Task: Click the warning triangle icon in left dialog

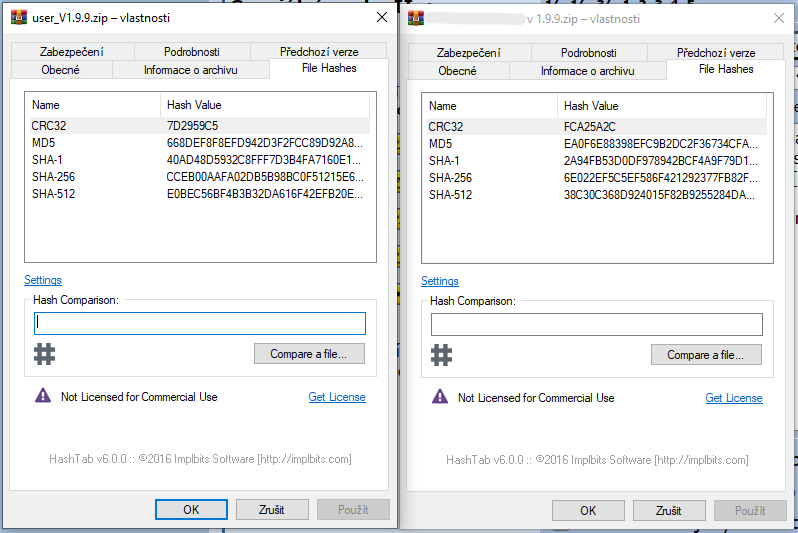Action: [43, 396]
